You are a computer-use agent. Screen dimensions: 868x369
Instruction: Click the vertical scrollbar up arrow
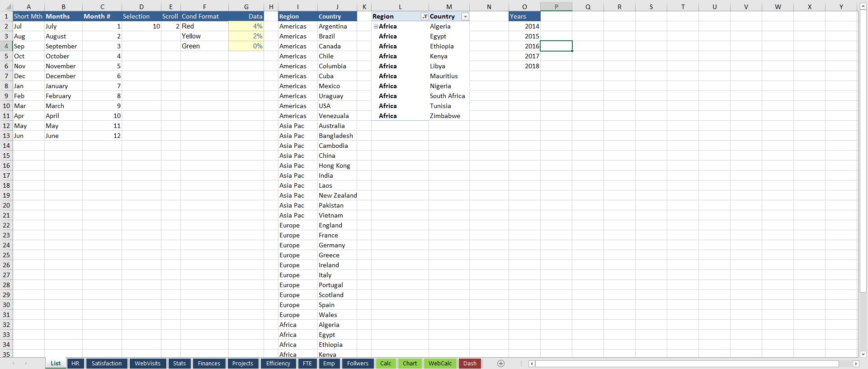click(x=863, y=7)
